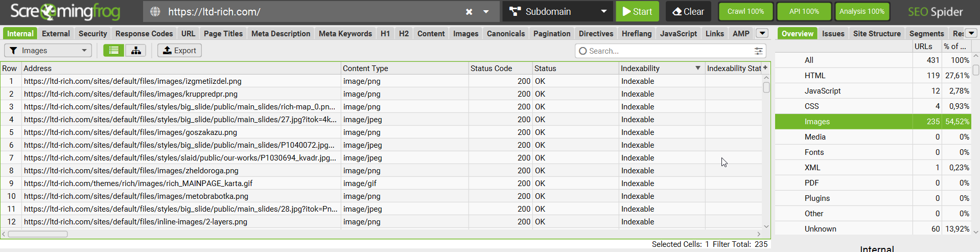Expand the right panel tabs overflow arrow
Screen dimensions: 980x252
pyautogui.click(x=971, y=33)
